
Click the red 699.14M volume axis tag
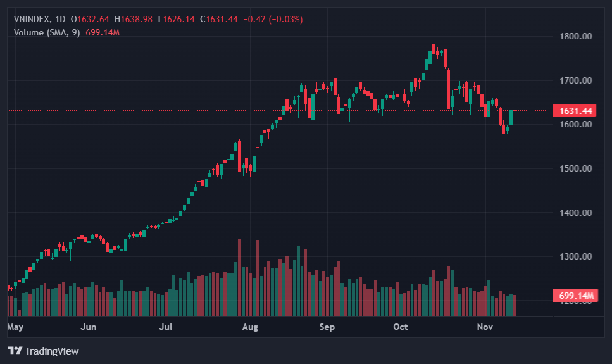pos(575,296)
